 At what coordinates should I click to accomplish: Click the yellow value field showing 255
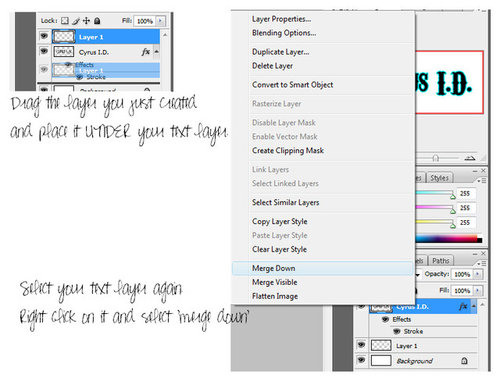(465, 222)
